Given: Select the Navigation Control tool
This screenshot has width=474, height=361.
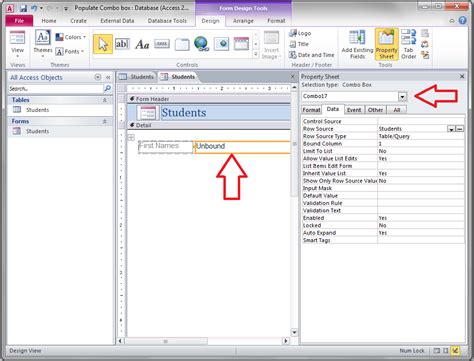Looking at the screenshot, I should (241, 44).
